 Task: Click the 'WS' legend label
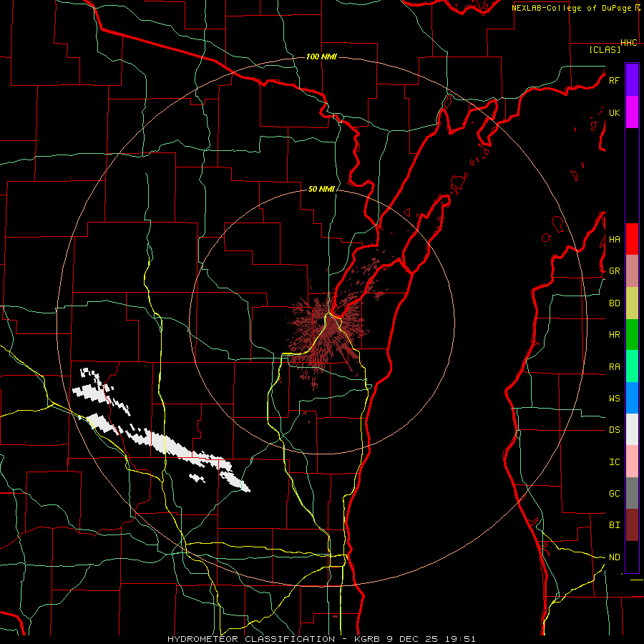click(615, 399)
